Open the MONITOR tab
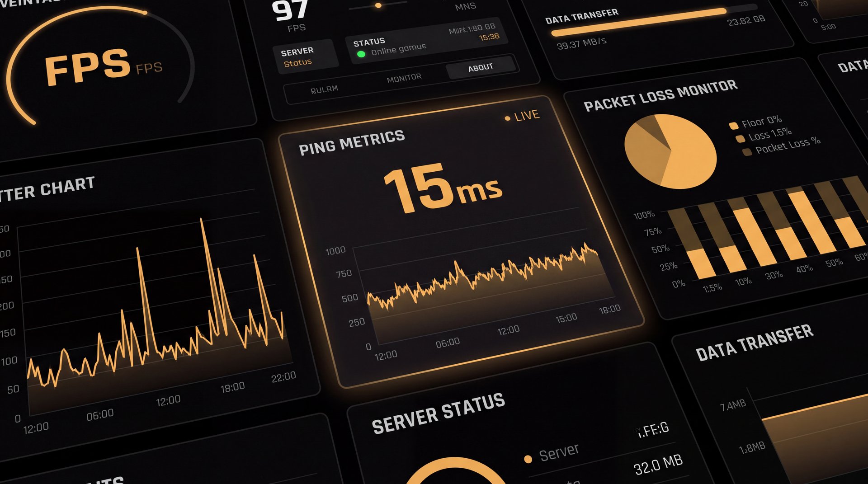Viewport: 868px width, 484px height. [x=404, y=78]
